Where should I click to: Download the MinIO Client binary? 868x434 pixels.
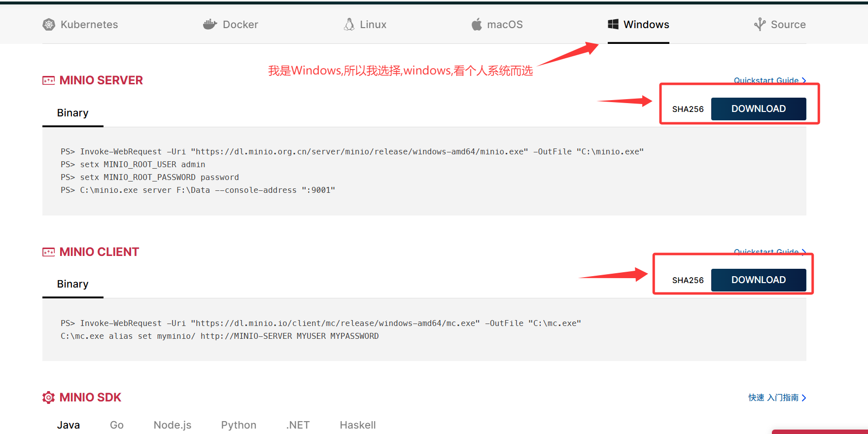click(x=759, y=280)
